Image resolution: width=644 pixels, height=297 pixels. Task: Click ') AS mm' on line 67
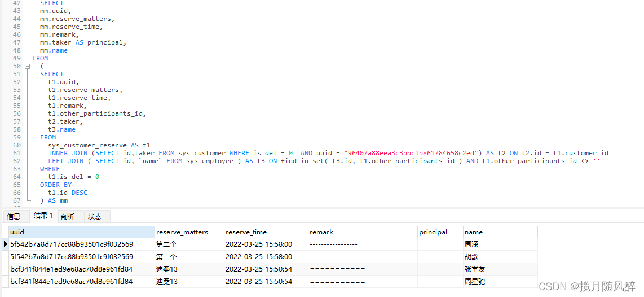point(54,201)
